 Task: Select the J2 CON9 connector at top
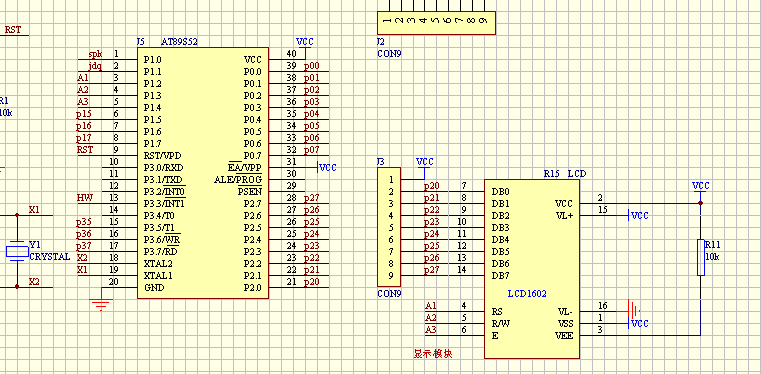(x=436, y=23)
